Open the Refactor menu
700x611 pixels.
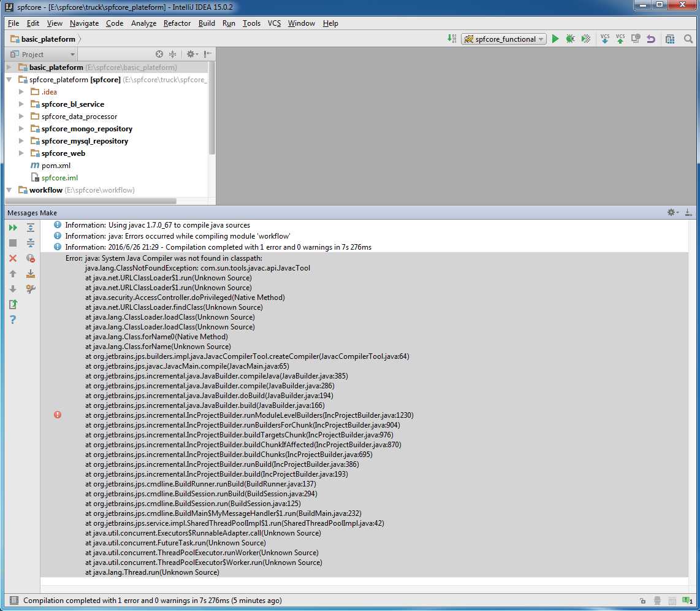(x=177, y=23)
